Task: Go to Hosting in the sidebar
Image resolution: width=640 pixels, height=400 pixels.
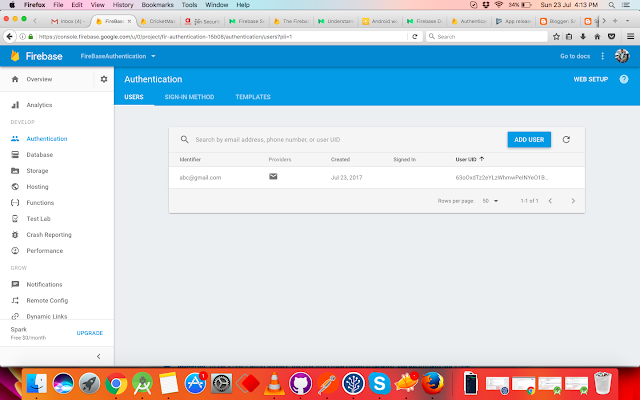Action: pos(37,187)
